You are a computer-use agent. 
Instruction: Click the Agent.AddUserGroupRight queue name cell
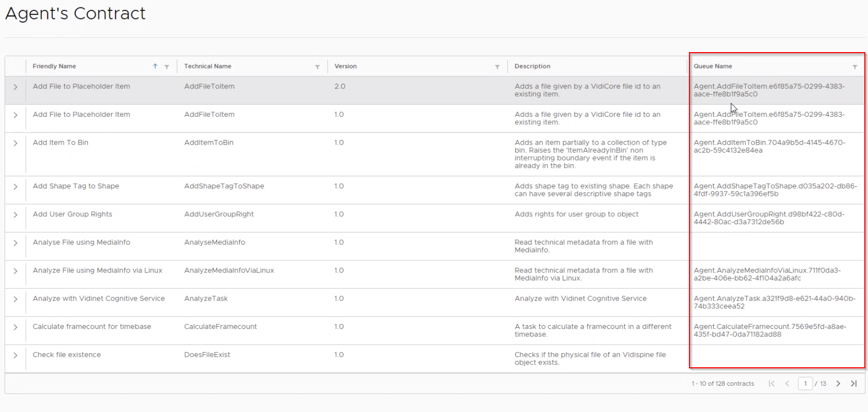tap(769, 218)
